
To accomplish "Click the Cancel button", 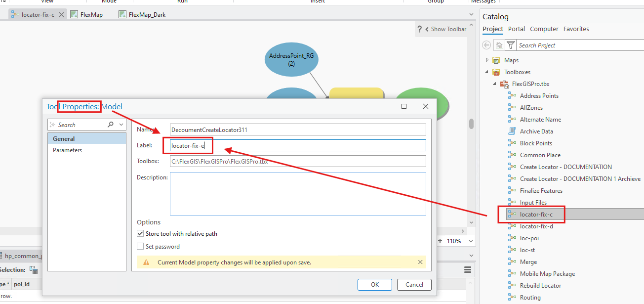I will [x=414, y=284].
